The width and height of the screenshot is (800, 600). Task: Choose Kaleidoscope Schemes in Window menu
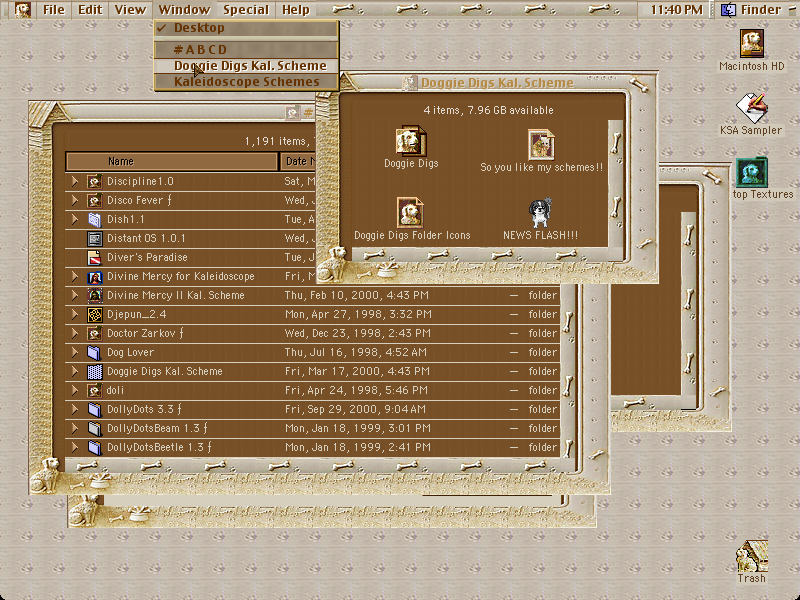pos(246,82)
